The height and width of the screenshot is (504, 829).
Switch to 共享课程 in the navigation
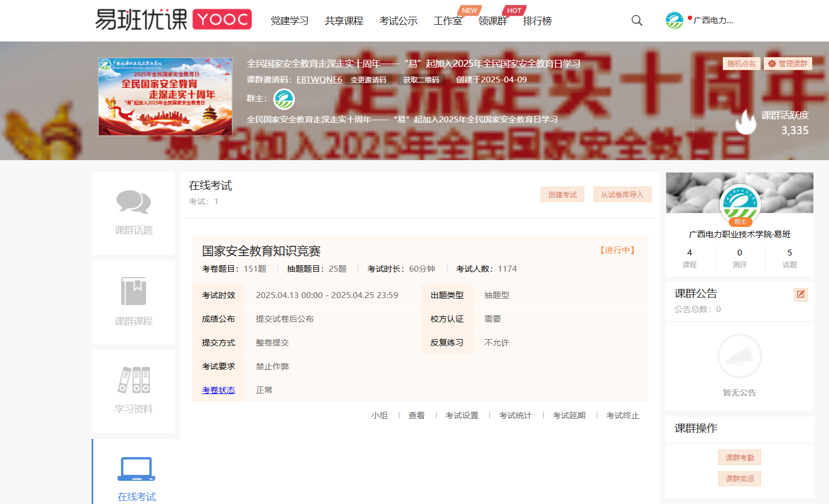[x=344, y=20]
